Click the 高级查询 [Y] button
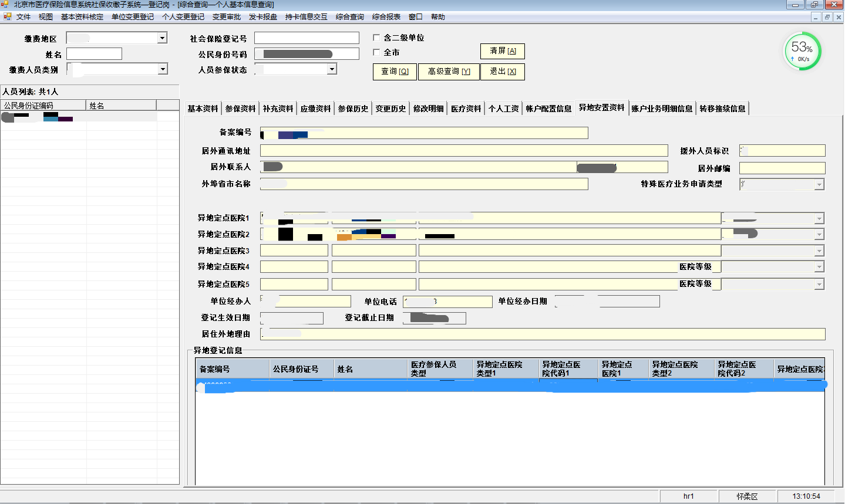This screenshot has height=504, width=845. [x=449, y=72]
